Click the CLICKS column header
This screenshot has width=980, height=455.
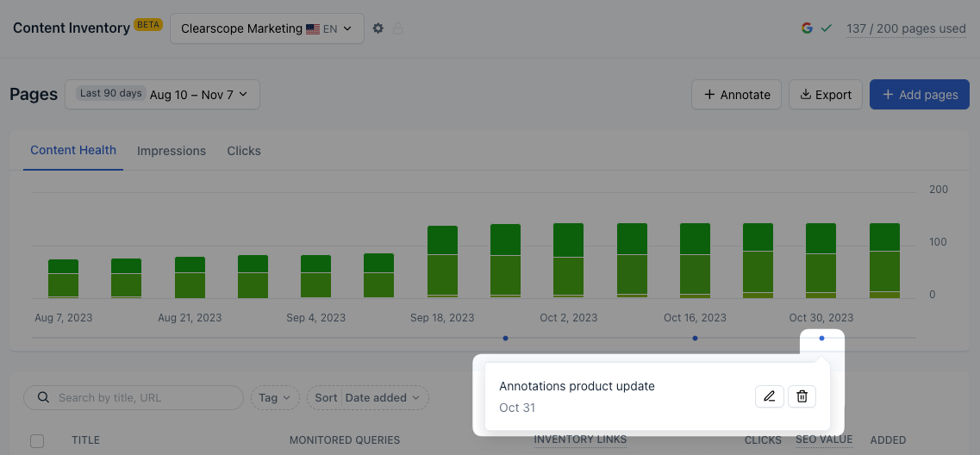(x=763, y=440)
